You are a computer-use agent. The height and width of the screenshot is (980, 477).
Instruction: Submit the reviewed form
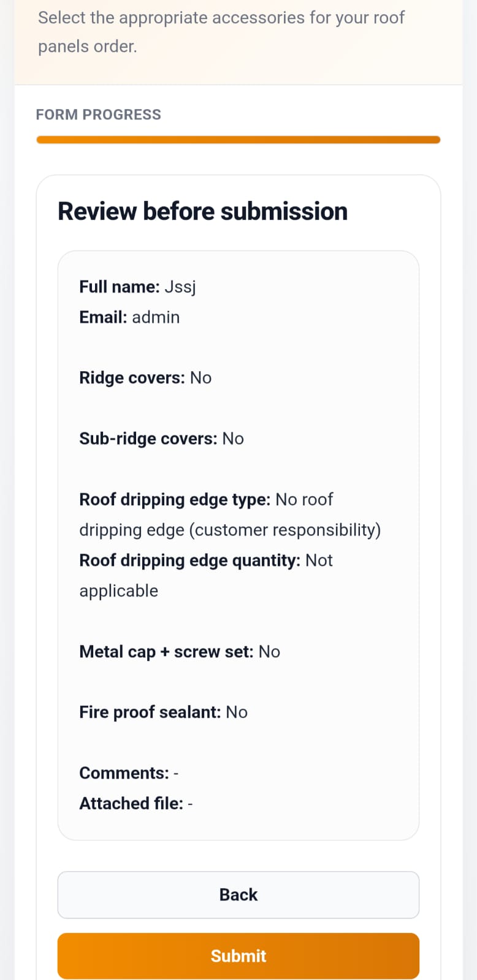pyautogui.click(x=238, y=956)
